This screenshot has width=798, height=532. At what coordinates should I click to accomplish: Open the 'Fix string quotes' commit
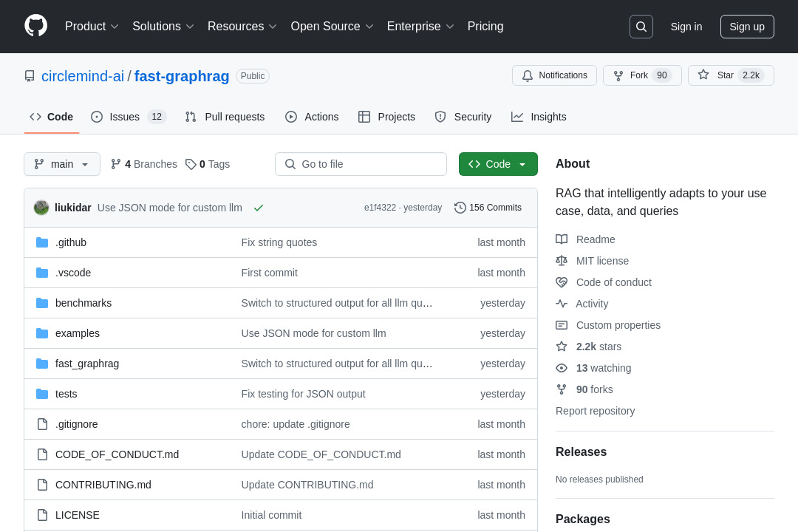[x=279, y=242]
